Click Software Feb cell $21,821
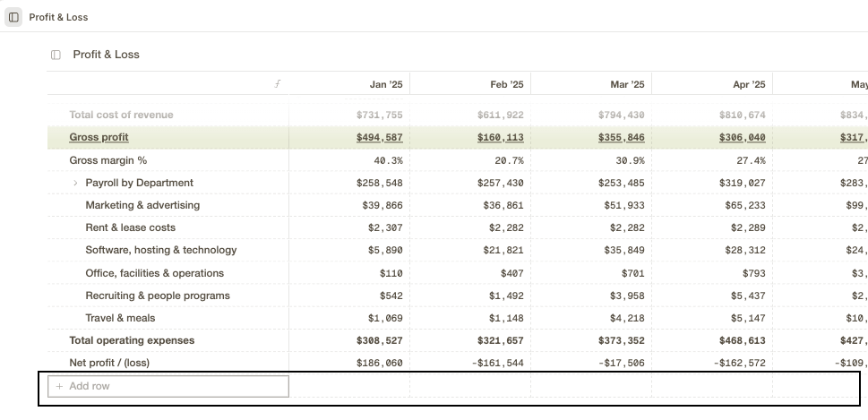This screenshot has height=420, width=868. (x=503, y=250)
